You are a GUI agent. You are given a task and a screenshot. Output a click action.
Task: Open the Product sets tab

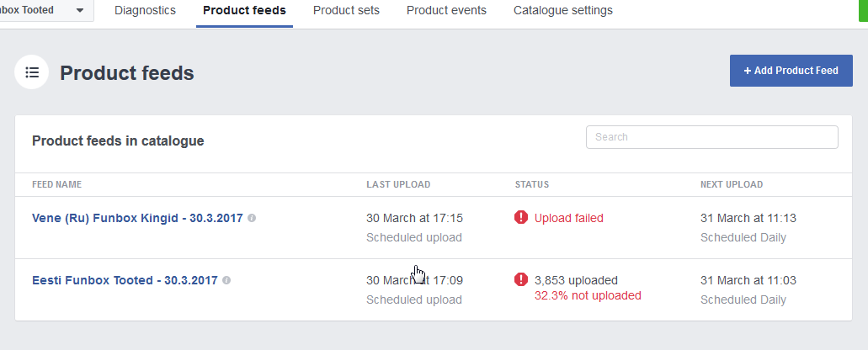[x=346, y=11]
